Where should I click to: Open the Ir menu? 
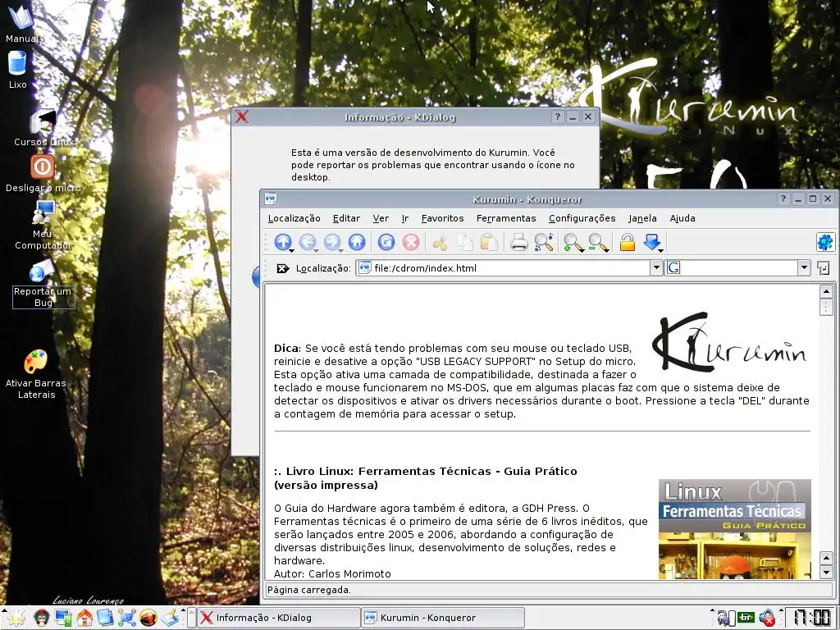405,218
